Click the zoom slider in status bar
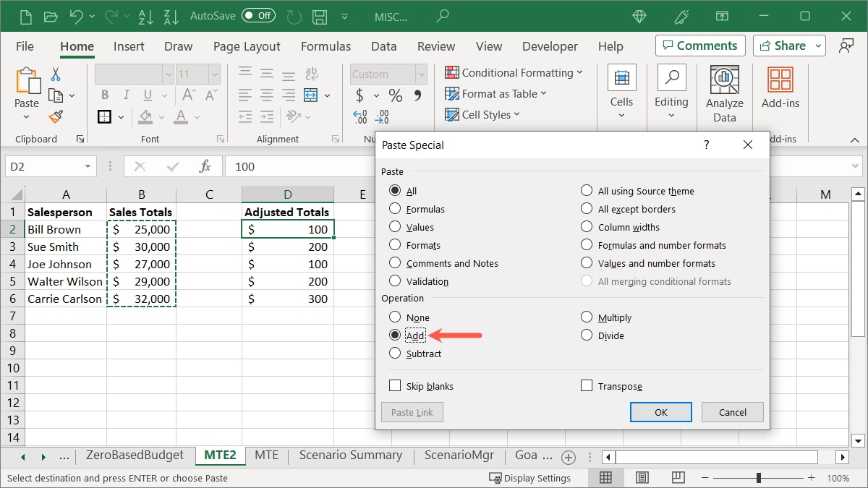The width and height of the screenshot is (868, 488). [x=758, y=478]
